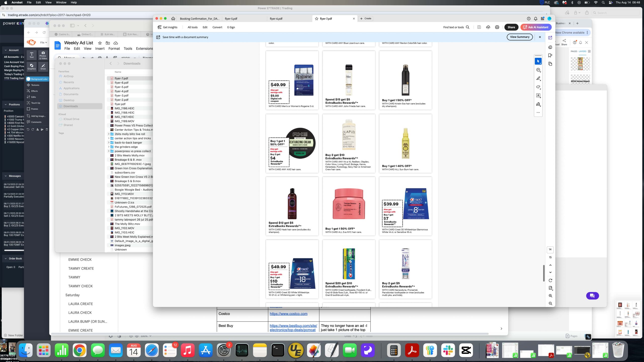
Task: Expand the back-to-back banger folder
Action: coord(109,143)
